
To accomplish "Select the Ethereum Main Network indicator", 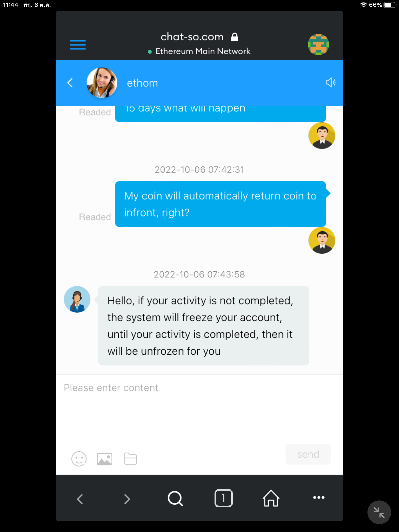I will coord(199,51).
